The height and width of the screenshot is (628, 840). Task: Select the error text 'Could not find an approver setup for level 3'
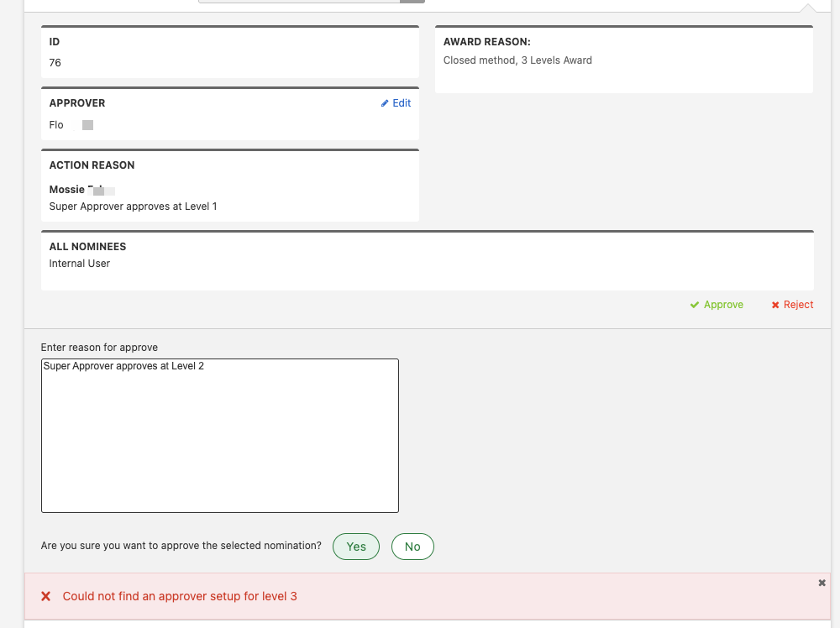click(180, 596)
